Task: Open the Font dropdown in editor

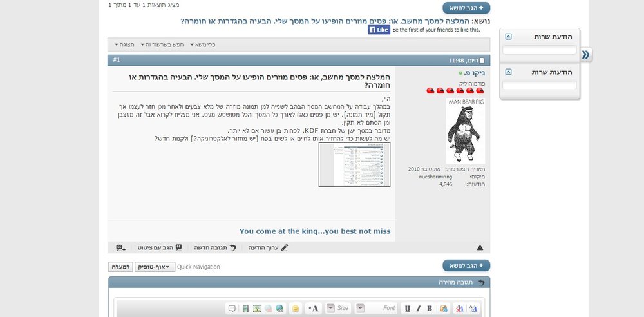Action: 377,309
